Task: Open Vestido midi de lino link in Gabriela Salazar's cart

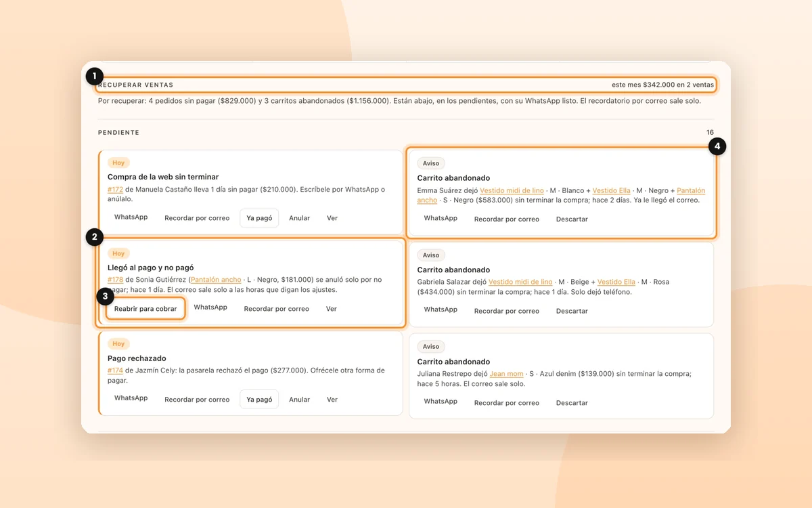Action: click(x=520, y=282)
